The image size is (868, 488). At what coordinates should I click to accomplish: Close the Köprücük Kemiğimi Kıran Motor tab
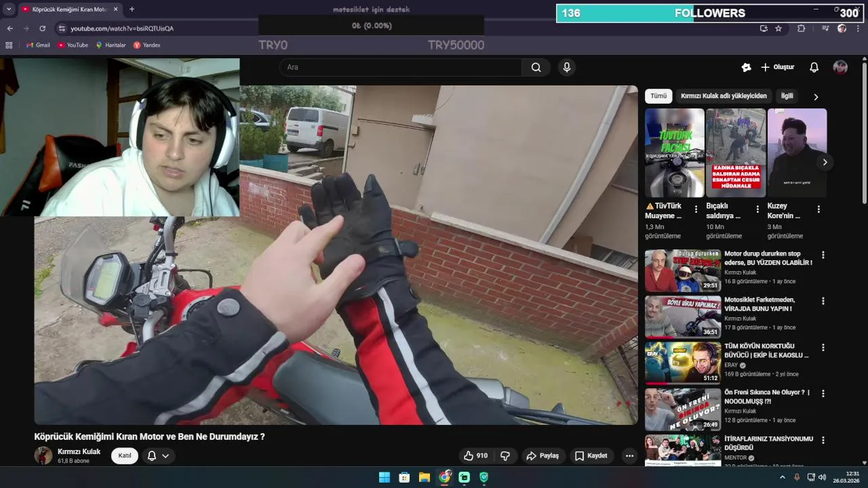(116, 9)
